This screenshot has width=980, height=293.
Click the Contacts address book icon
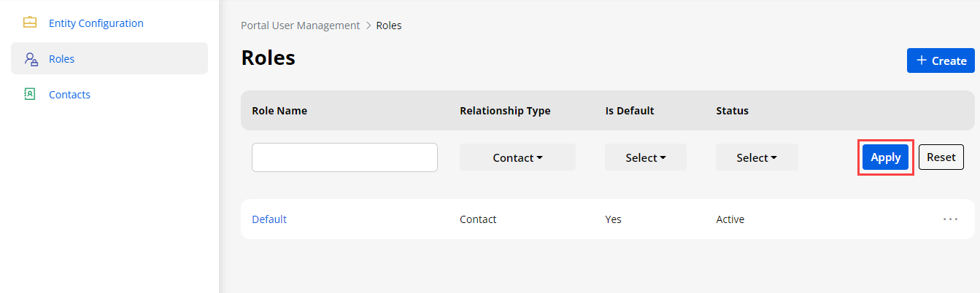[x=30, y=95]
